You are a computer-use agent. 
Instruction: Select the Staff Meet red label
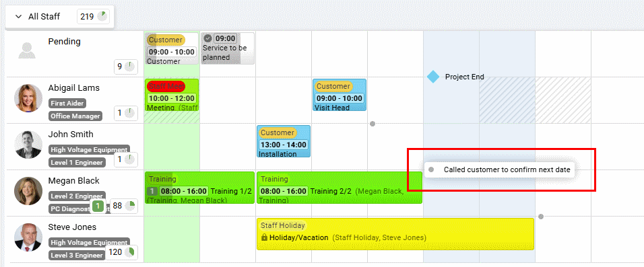coord(166,86)
